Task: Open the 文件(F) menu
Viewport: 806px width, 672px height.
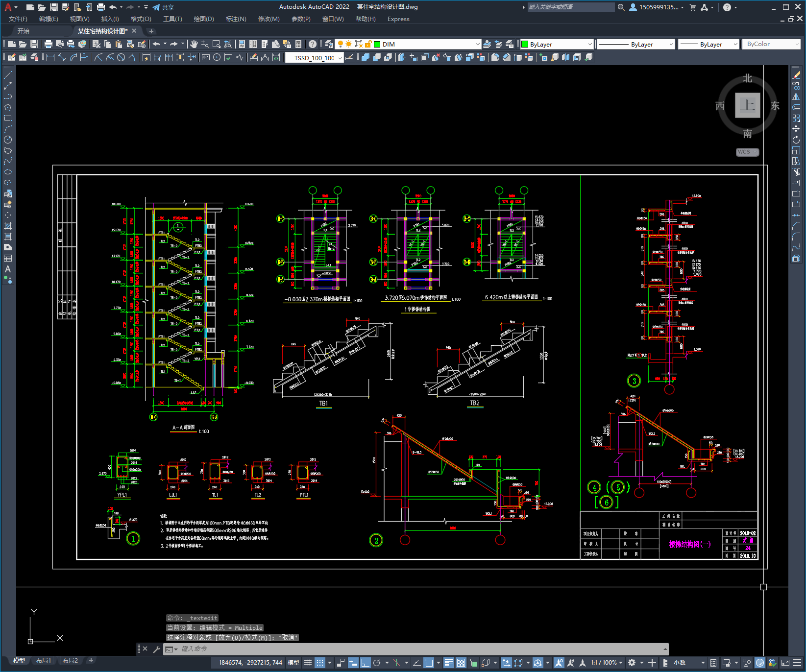Action: (18, 19)
